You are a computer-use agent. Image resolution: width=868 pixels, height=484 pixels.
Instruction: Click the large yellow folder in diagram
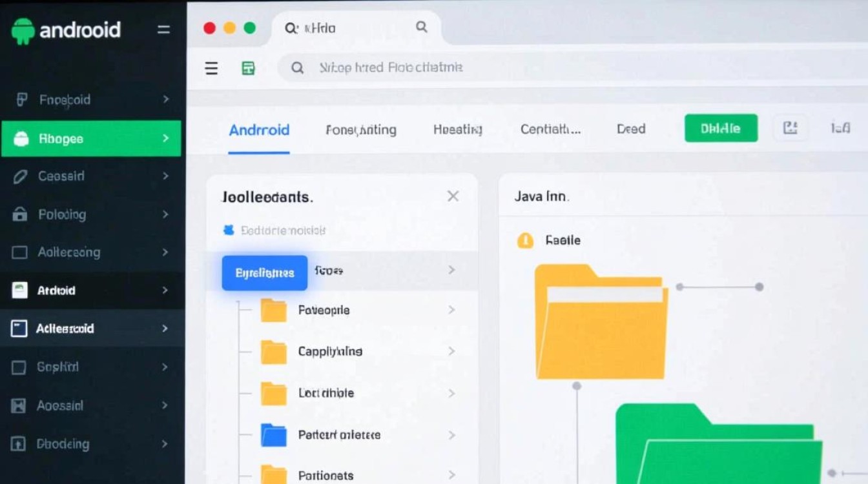point(601,321)
